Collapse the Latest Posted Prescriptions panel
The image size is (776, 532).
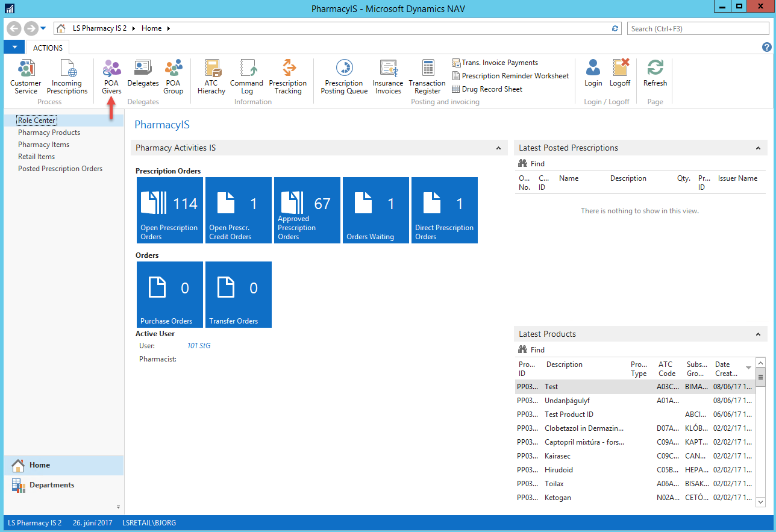pos(758,148)
